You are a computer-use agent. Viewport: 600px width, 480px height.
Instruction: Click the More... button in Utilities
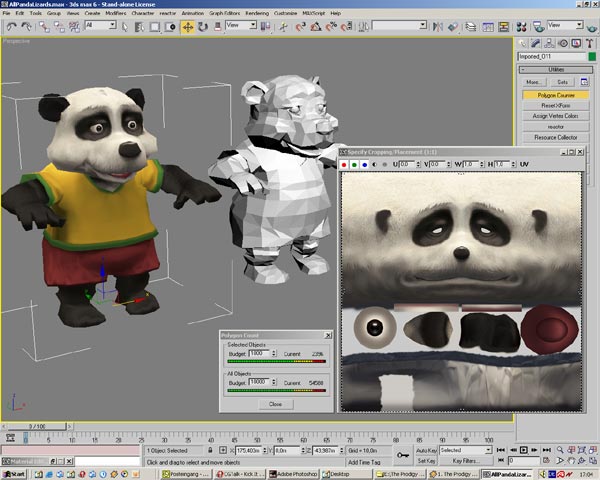[x=533, y=82]
